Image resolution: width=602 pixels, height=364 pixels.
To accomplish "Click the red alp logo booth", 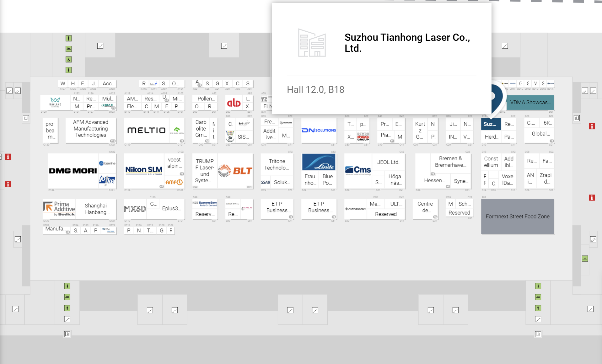I will (x=234, y=103).
